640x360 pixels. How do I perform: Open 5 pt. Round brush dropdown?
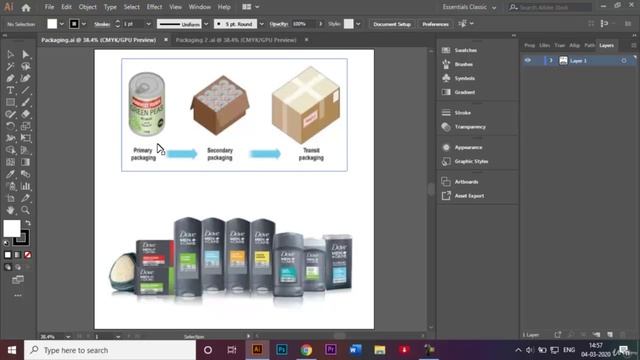pos(262,24)
